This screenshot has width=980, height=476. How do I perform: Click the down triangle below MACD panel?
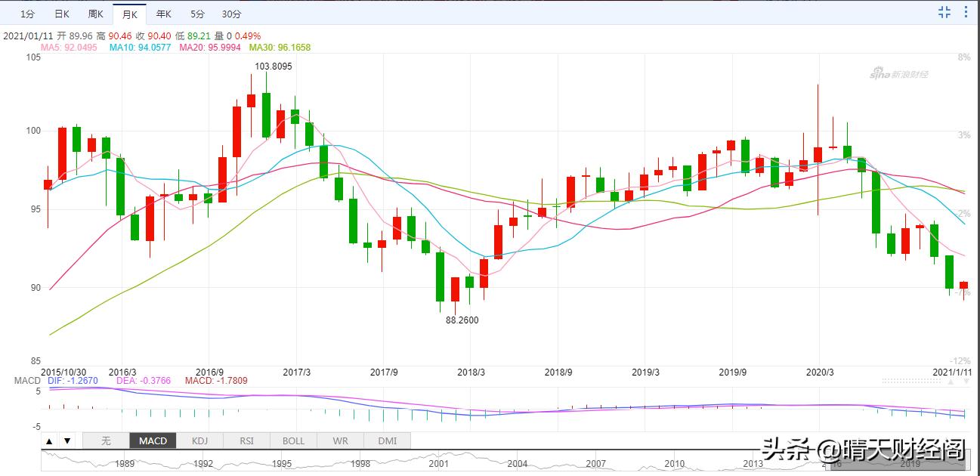point(67,440)
